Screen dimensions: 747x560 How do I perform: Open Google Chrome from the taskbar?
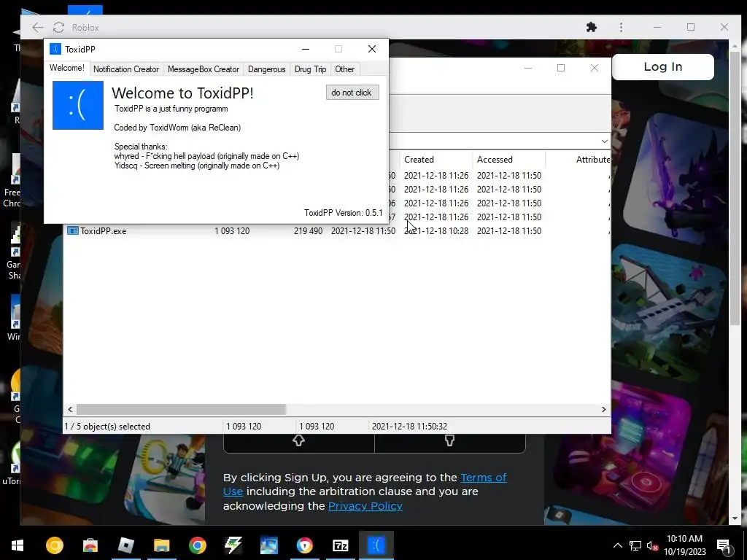[x=197, y=545]
